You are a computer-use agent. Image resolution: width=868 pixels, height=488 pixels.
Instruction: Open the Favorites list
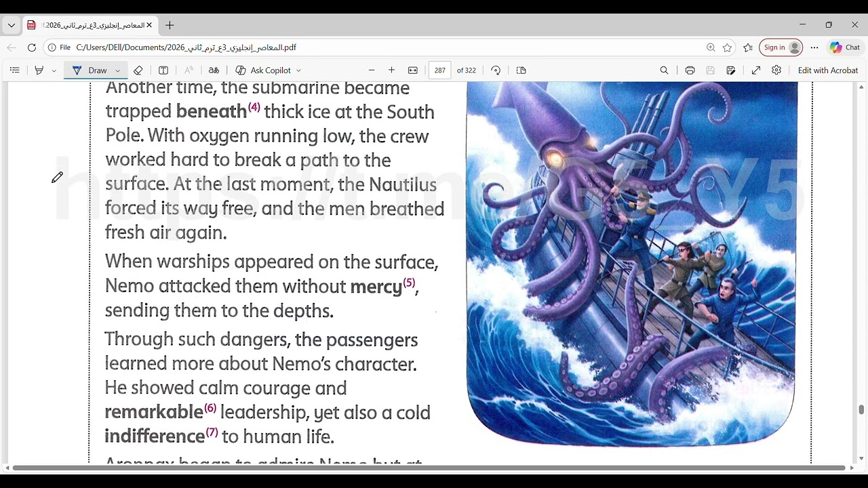[748, 47]
